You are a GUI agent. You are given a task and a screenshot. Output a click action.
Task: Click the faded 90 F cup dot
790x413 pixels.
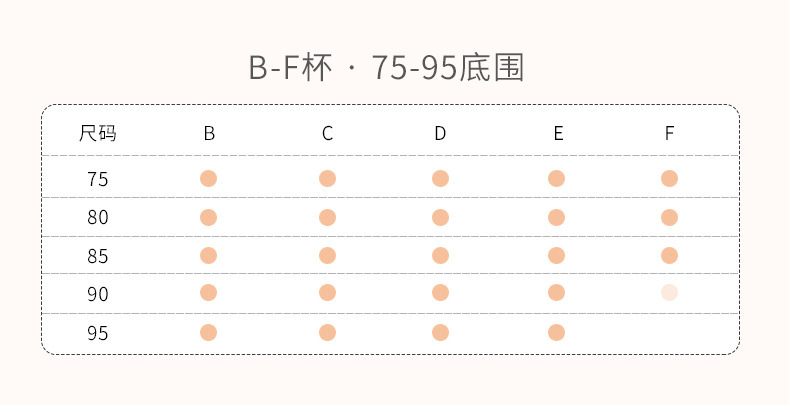(x=669, y=293)
